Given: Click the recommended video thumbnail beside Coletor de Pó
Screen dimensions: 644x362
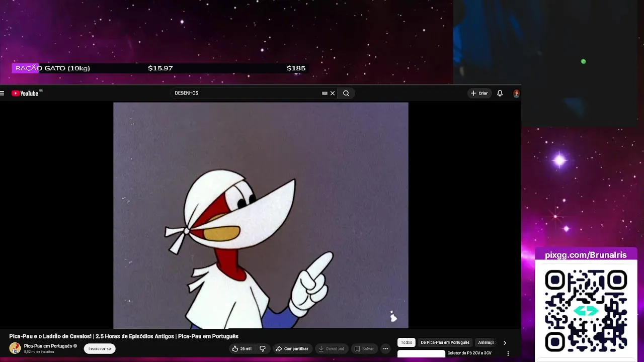Looking at the screenshot, I should [x=421, y=354].
